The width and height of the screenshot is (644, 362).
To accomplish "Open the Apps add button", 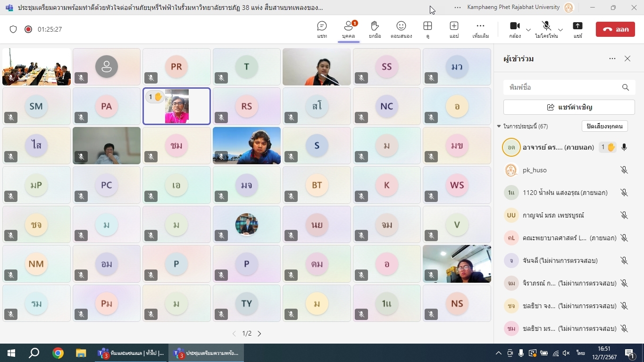I will [x=454, y=29].
